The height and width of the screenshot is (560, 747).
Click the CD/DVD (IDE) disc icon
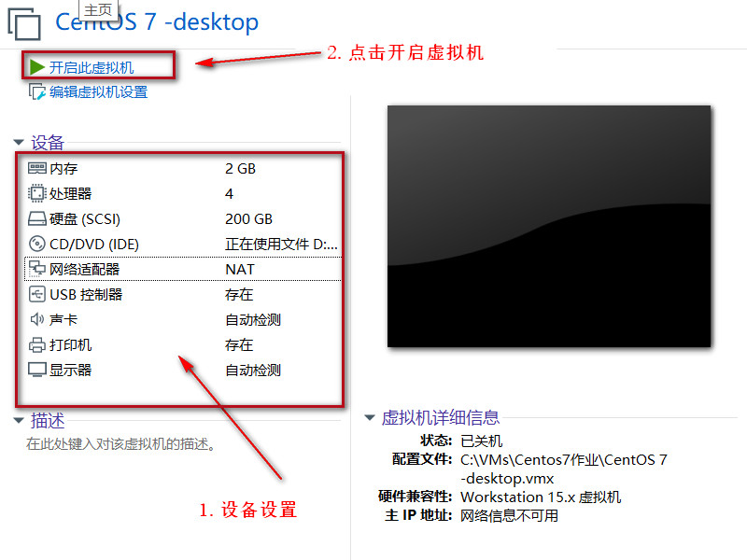37,244
